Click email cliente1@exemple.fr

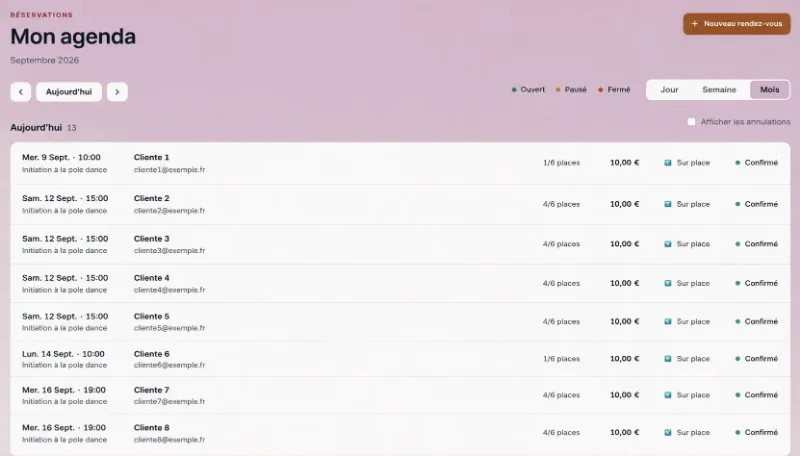click(x=169, y=170)
